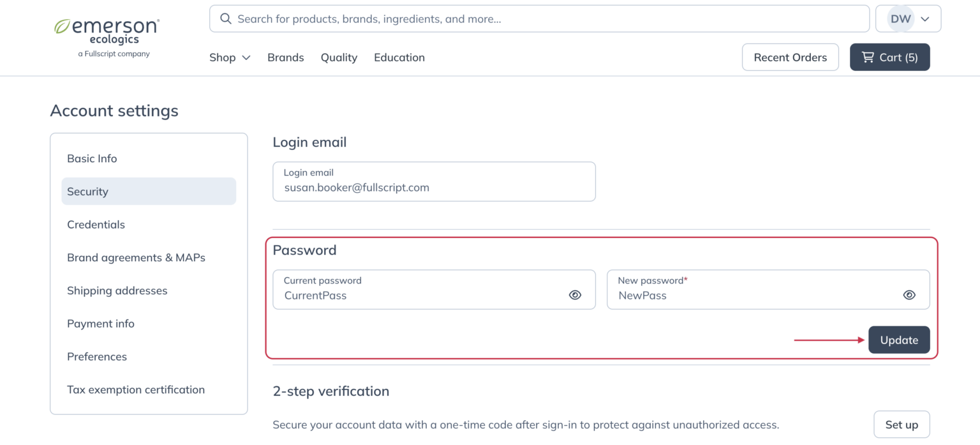
Task: Reveal the Current password with the eye icon
Action: [x=575, y=295]
